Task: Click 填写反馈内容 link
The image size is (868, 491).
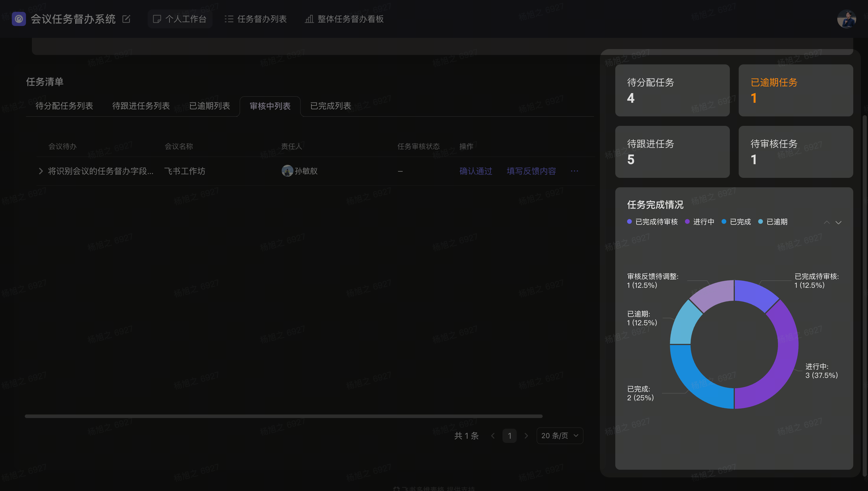Action: point(531,171)
